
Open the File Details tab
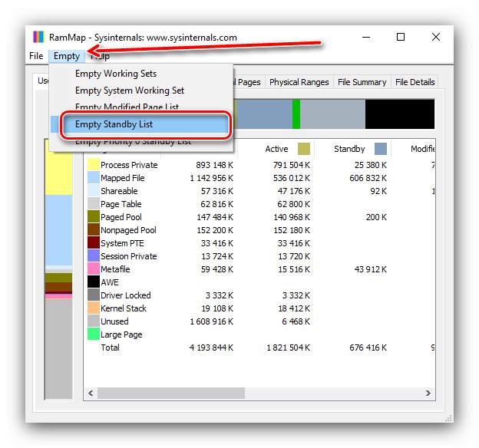(415, 82)
